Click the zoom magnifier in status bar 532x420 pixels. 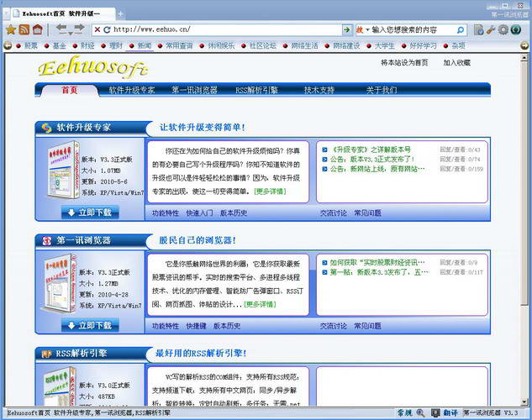point(420,413)
